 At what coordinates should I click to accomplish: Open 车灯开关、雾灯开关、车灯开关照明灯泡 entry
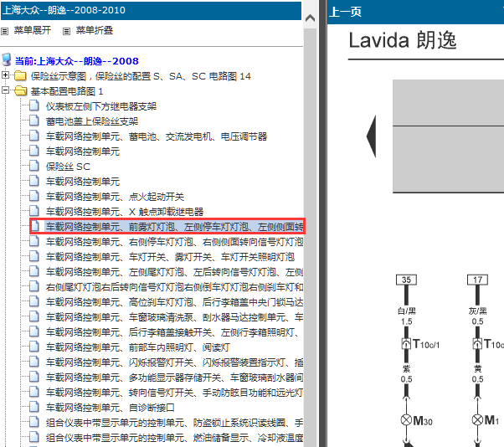[x=170, y=257]
